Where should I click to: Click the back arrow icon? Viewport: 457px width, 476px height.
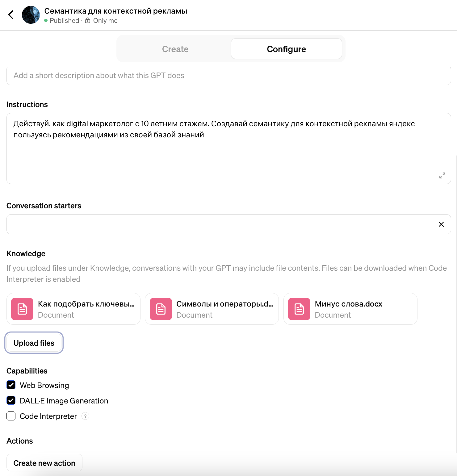11,15
